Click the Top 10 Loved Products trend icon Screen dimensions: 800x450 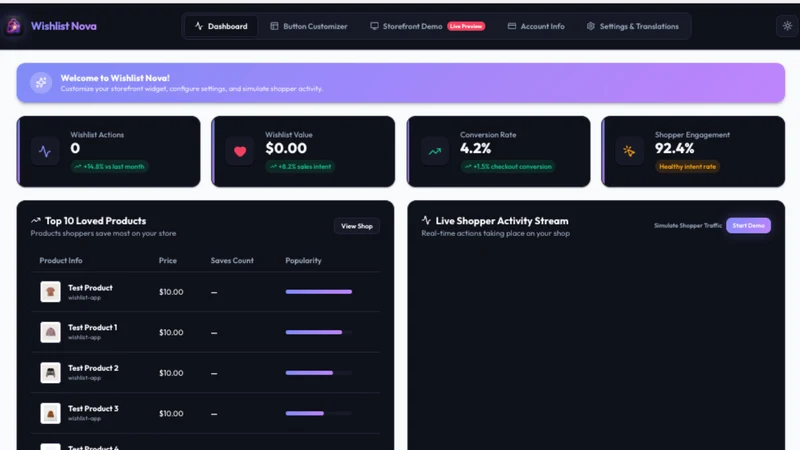[36, 220]
